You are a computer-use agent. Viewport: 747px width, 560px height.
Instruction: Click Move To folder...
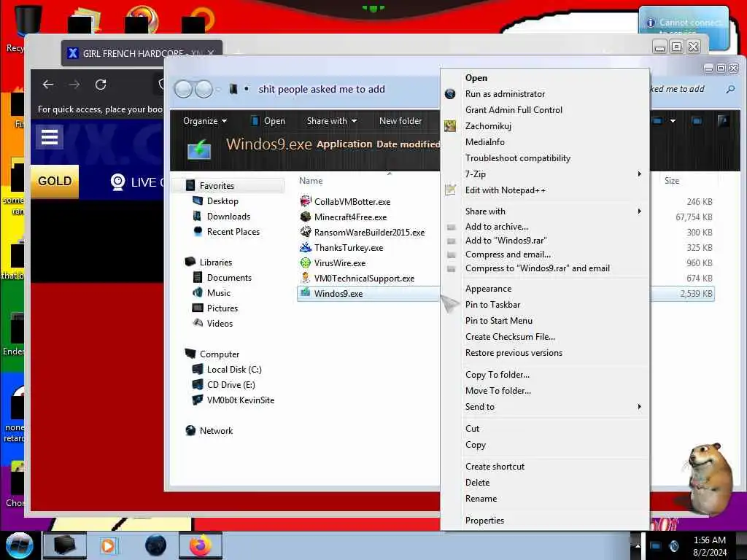[498, 391]
